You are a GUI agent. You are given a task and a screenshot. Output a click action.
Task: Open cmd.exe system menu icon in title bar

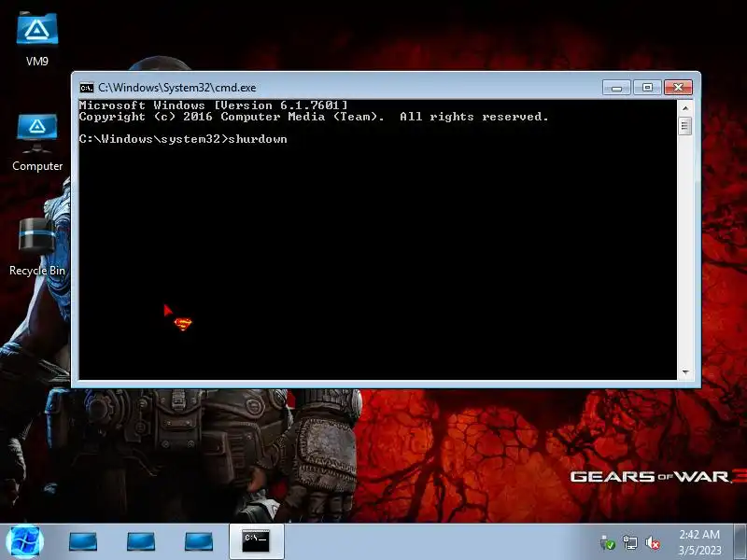point(87,88)
